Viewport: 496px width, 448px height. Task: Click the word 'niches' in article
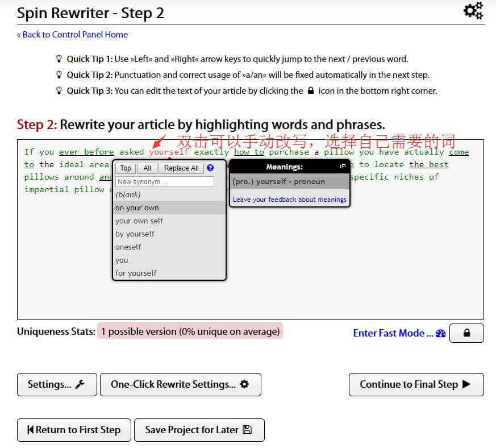[x=409, y=177]
